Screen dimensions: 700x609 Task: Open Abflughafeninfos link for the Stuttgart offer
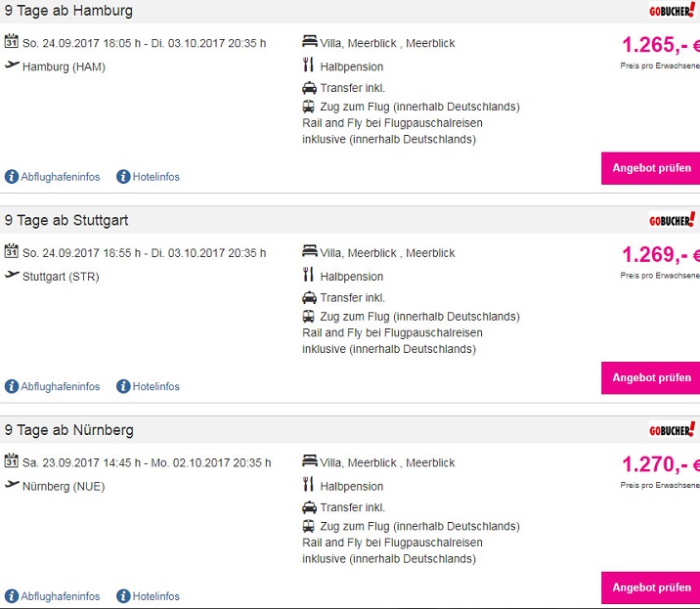click(x=61, y=387)
